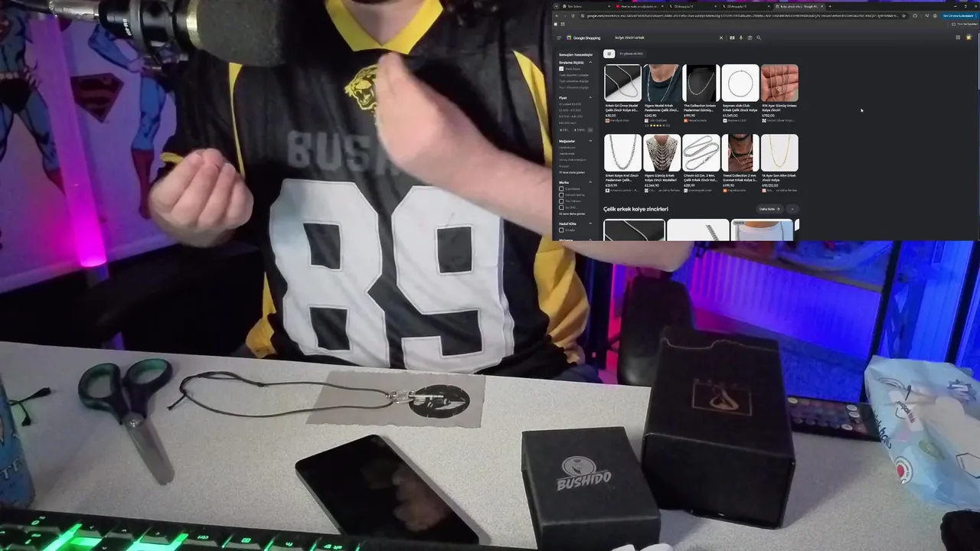Open 'Figaro Gümüş Erkek' chains thumbnail

pos(662,153)
